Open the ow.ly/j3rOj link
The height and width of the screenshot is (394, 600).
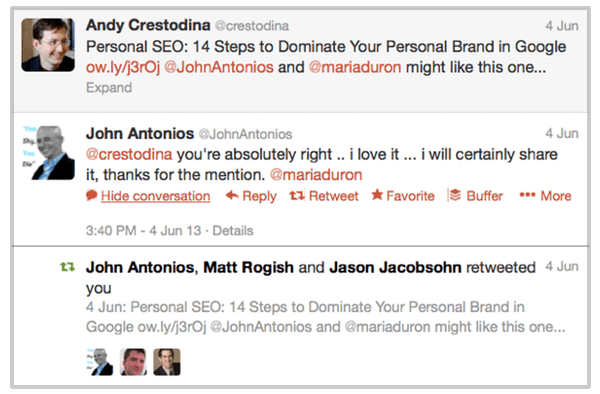(123, 67)
